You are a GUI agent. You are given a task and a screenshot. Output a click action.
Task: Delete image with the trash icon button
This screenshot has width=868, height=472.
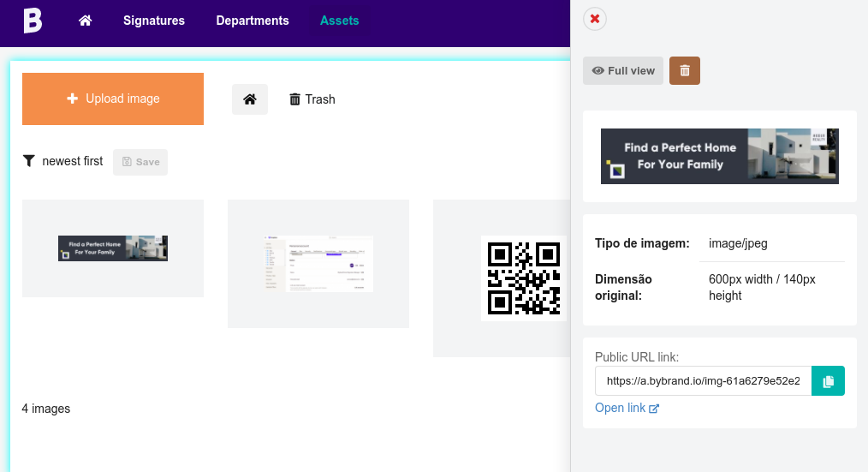pos(685,70)
